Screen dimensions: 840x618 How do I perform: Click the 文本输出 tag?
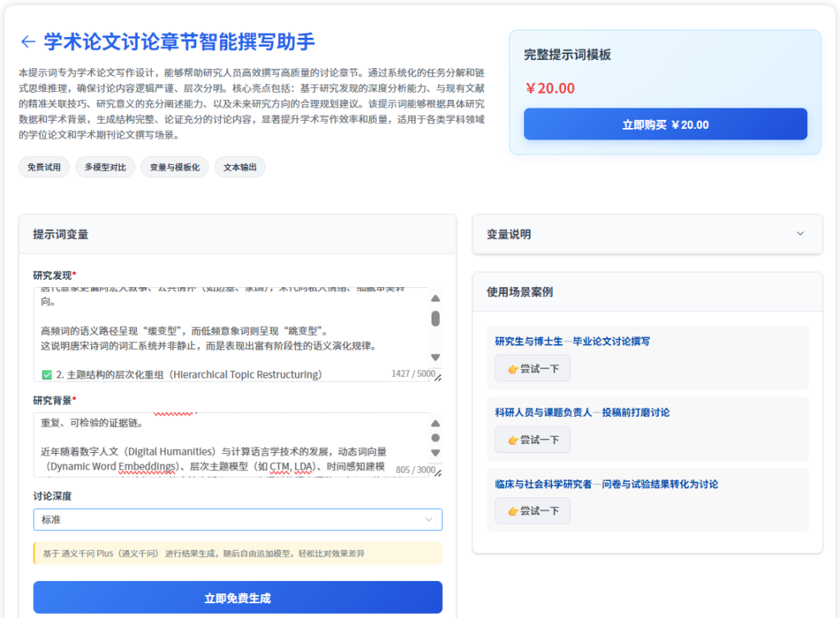pos(240,167)
